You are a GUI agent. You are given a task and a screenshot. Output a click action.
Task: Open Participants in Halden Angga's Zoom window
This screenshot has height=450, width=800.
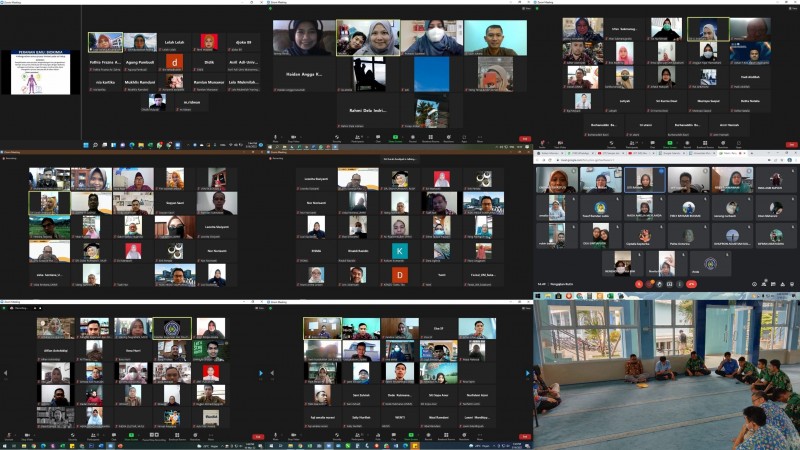point(357,136)
